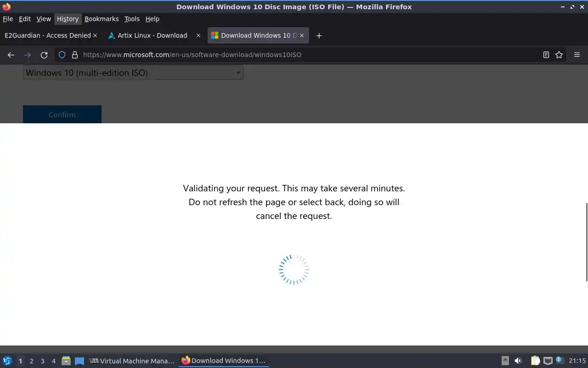Open the update notifier tray icon
588x368 pixels.
(x=559, y=360)
